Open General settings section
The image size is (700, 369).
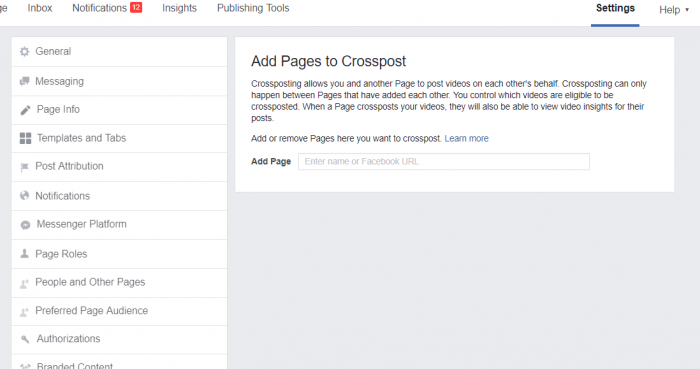click(x=119, y=52)
